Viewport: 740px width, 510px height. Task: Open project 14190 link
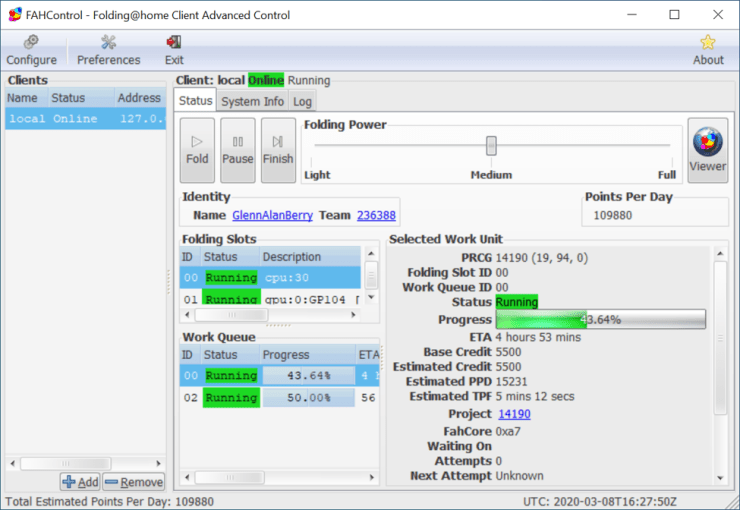[x=514, y=414]
